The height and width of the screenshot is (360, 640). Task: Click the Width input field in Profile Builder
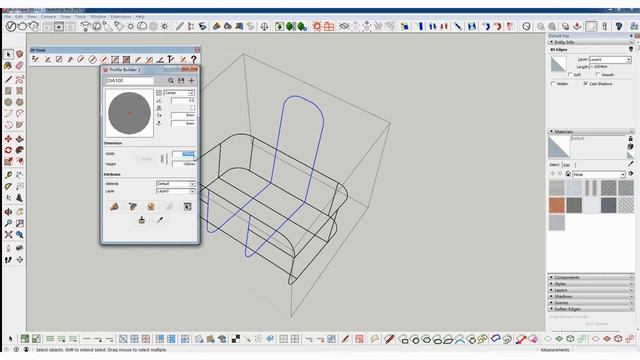coord(184,154)
